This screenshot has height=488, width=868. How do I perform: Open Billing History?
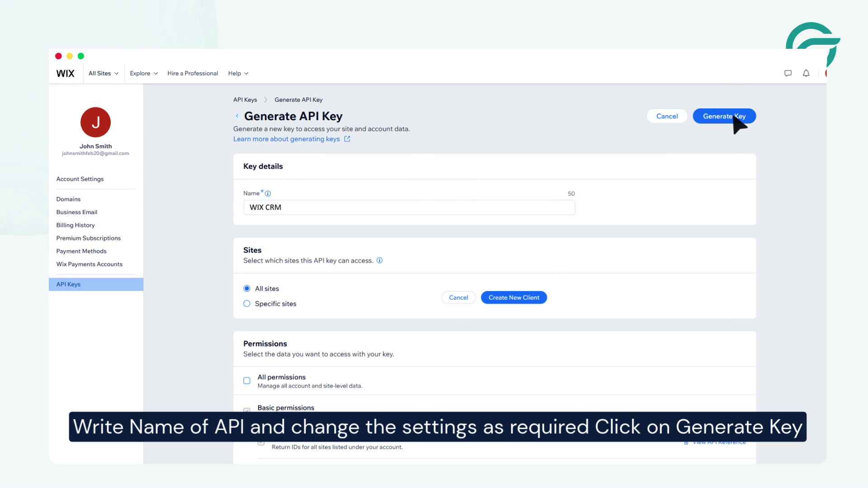point(75,225)
